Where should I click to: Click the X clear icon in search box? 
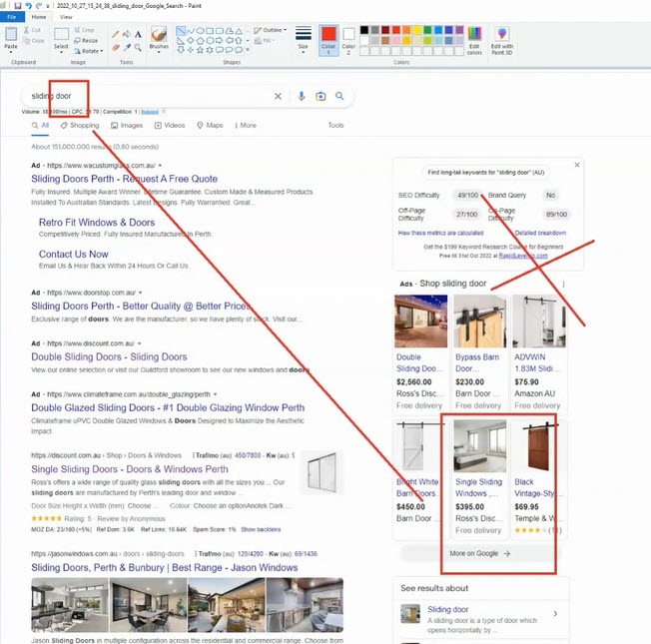pyautogui.click(x=278, y=96)
